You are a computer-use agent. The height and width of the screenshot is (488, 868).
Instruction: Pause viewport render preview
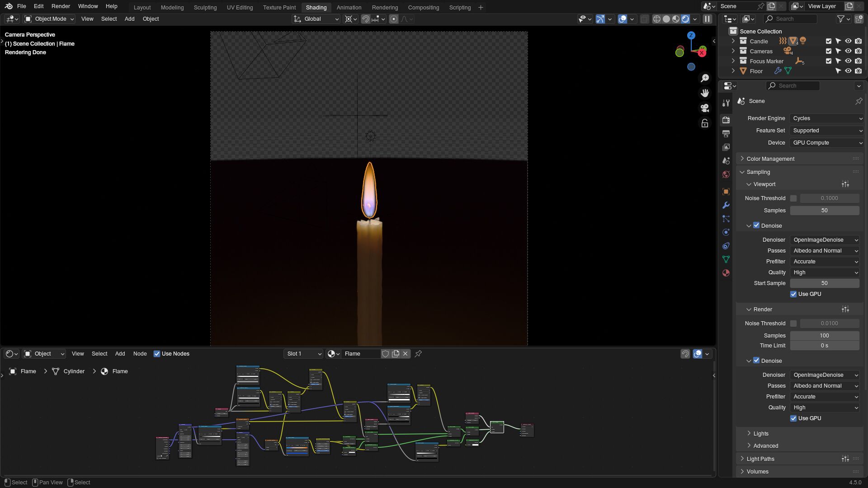point(708,19)
